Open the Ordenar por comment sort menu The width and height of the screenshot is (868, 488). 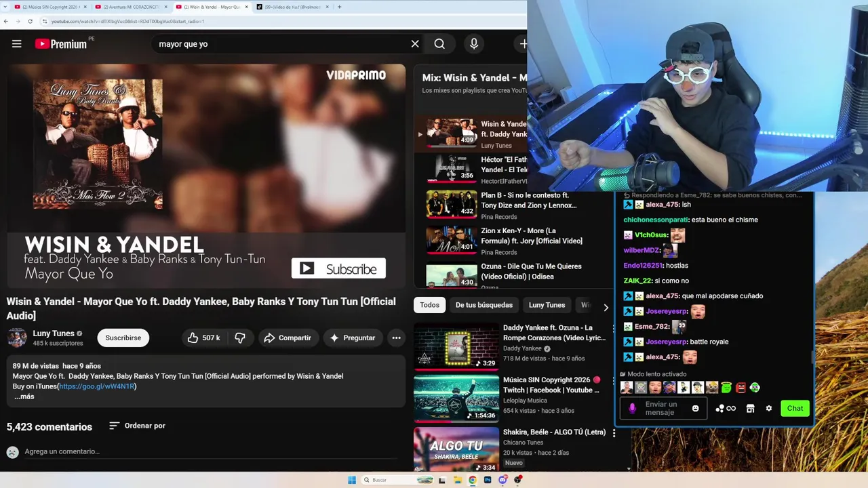tap(137, 426)
